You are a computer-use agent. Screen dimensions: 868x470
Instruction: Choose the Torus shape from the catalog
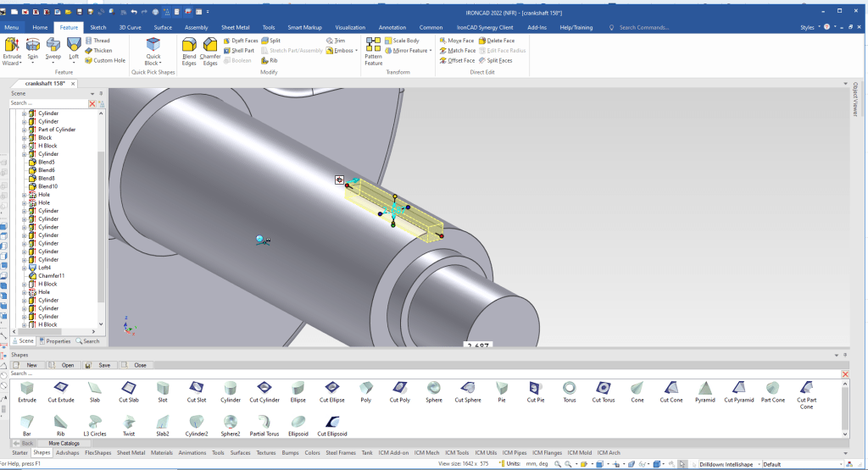click(x=570, y=388)
